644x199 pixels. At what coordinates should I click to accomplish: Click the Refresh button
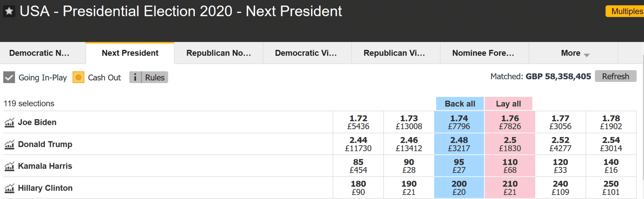tap(616, 76)
